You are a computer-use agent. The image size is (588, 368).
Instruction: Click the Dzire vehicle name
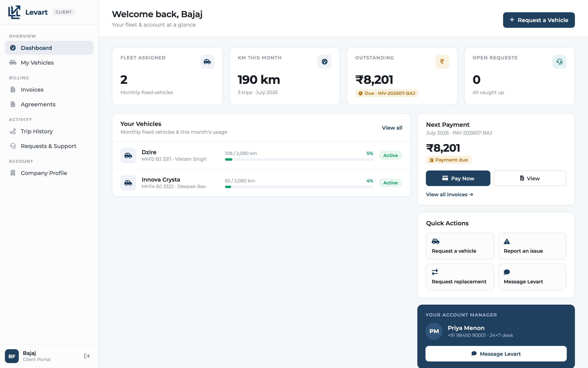pyautogui.click(x=149, y=152)
